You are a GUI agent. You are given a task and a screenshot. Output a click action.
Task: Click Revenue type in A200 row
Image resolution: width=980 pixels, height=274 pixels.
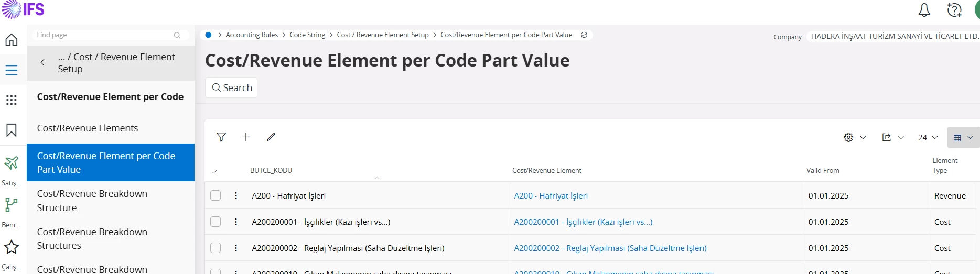950,195
